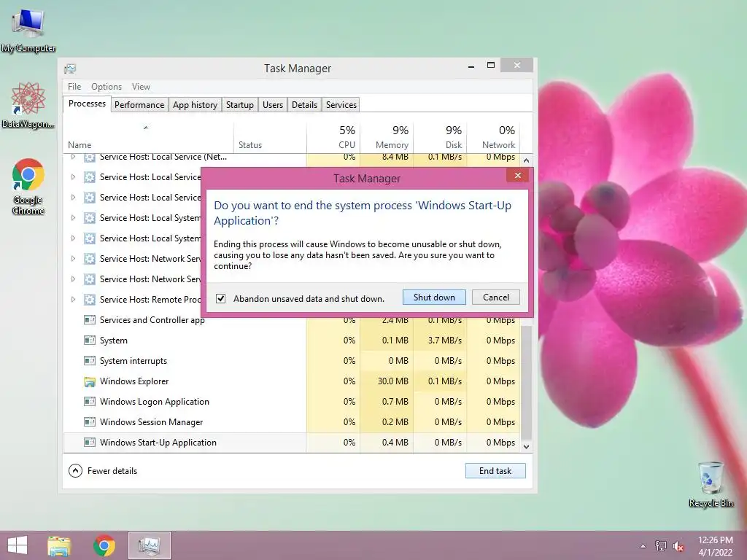The image size is (747, 560).
Task: Click the Windows Logon Application icon
Action: coord(89,402)
